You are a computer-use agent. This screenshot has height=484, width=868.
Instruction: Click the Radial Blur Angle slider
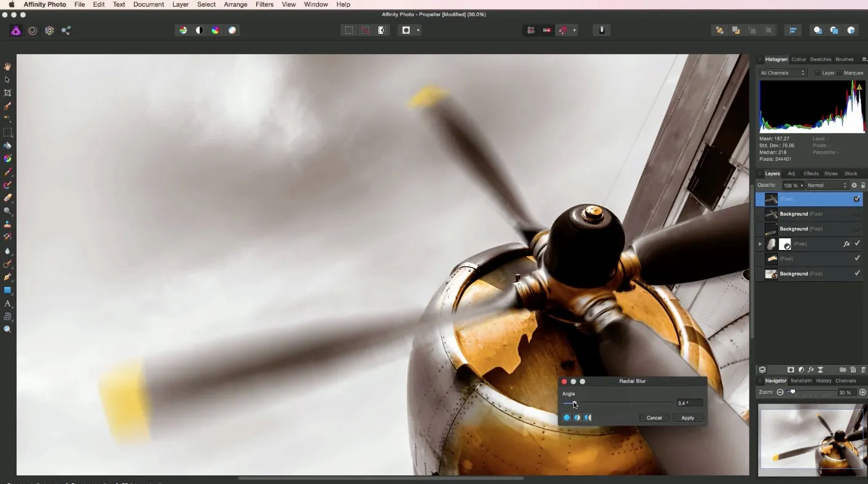(x=617, y=403)
